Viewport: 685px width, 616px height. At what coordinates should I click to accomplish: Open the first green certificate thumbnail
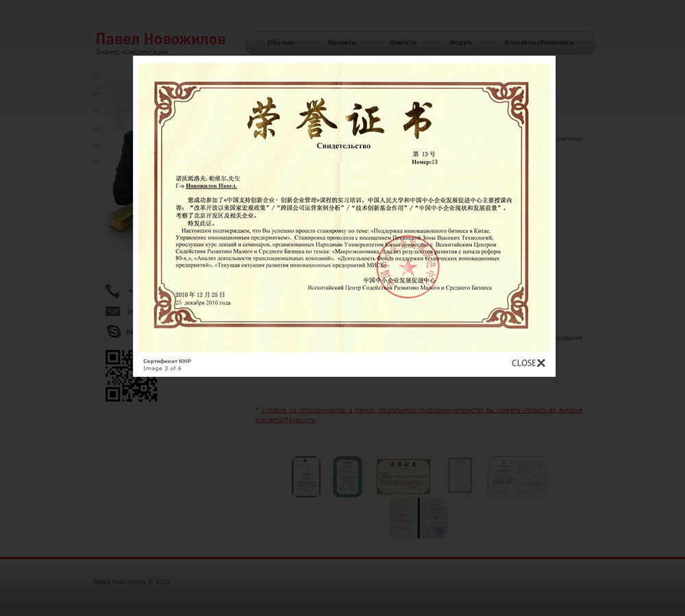pos(306,477)
